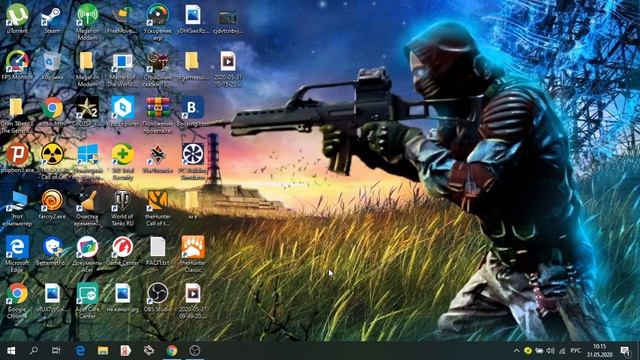Select the Betternet shield shortcut

pyautogui.click(x=52, y=247)
